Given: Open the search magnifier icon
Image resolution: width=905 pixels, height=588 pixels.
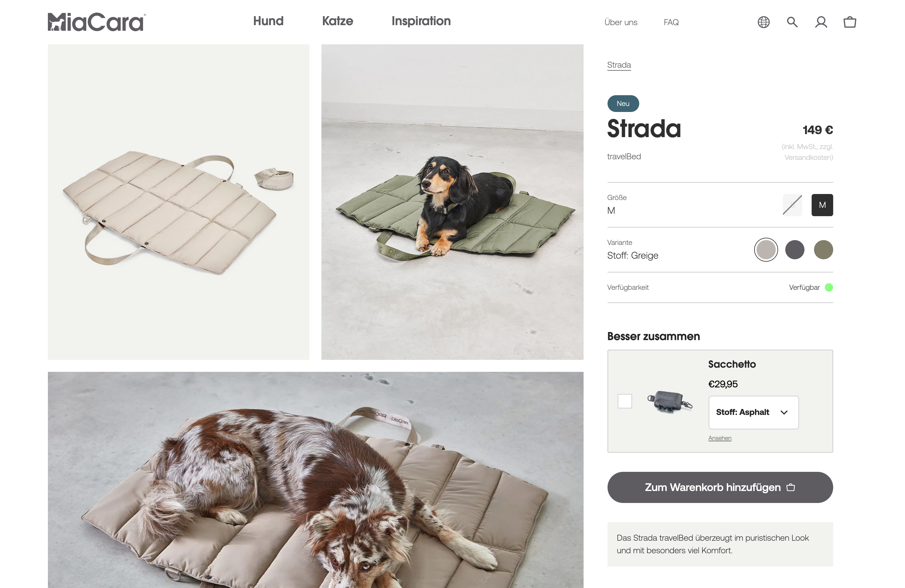Looking at the screenshot, I should point(792,22).
